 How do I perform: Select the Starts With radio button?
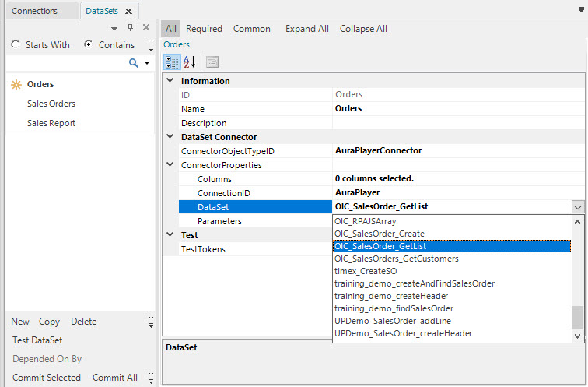[16, 44]
